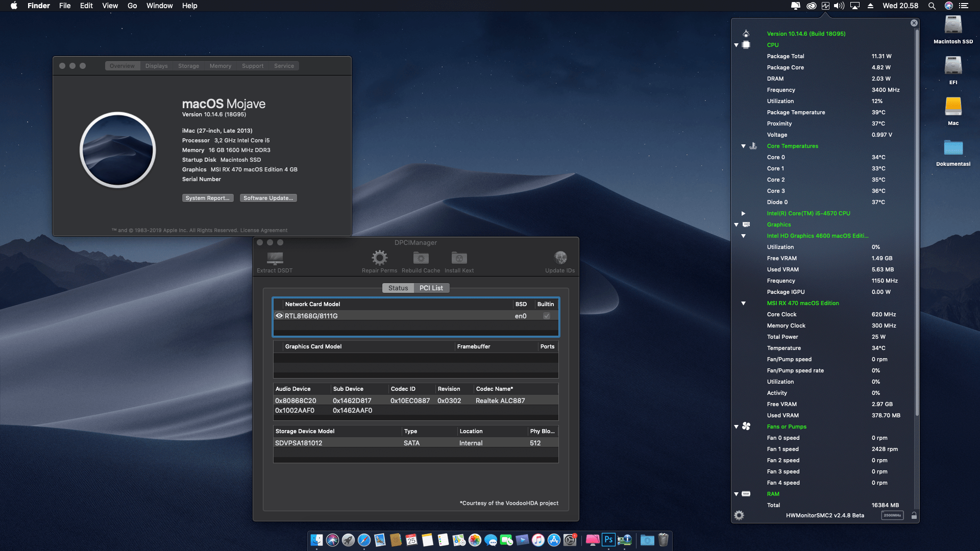Open HWMonitorSMC2 settings gear at bottom left
Viewport: 980px width, 551px height.
pos(739,515)
